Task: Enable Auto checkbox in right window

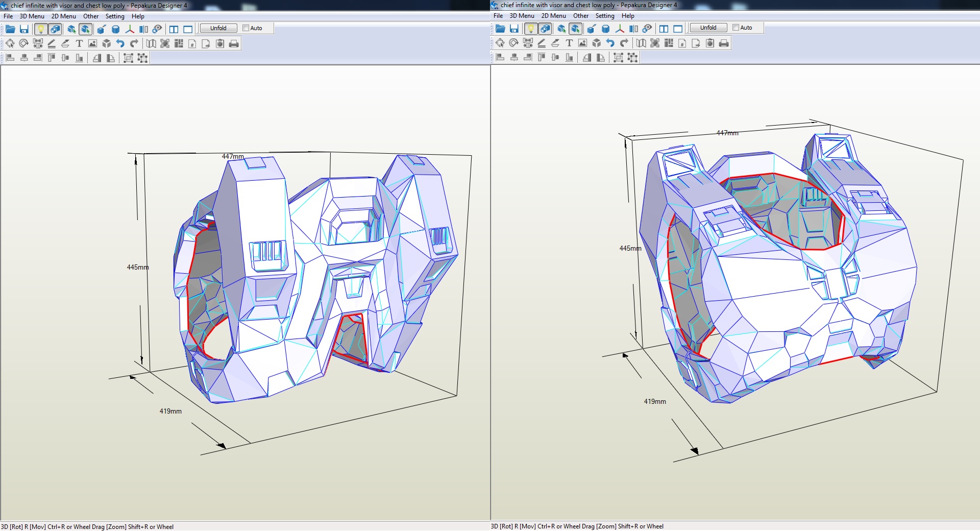Action: click(x=736, y=28)
